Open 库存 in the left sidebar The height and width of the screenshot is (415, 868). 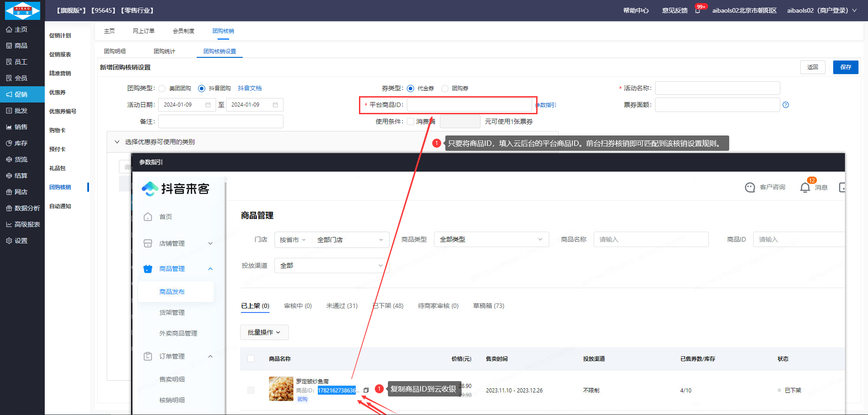pyautogui.click(x=17, y=143)
